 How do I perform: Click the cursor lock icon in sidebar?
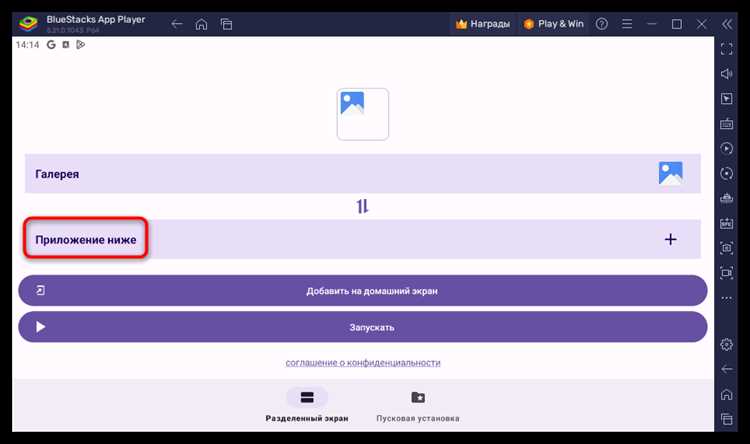pos(727,99)
